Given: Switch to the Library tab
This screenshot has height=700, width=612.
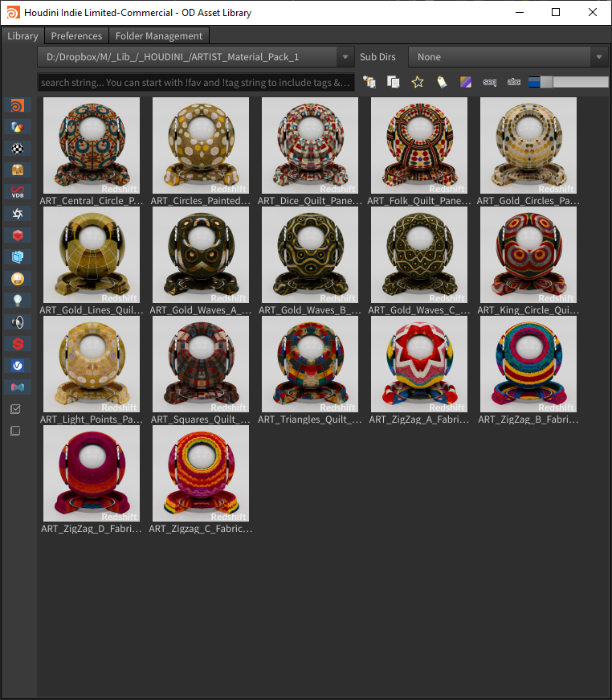Looking at the screenshot, I should [22, 35].
